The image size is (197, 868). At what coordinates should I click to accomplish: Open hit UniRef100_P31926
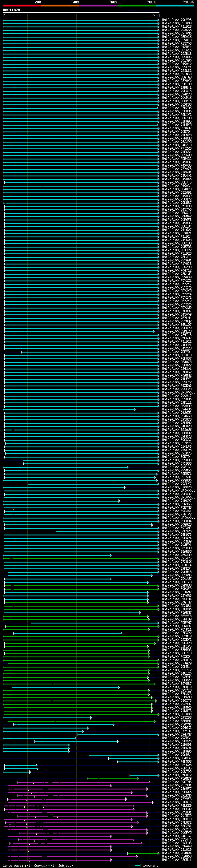[x=176, y=26]
